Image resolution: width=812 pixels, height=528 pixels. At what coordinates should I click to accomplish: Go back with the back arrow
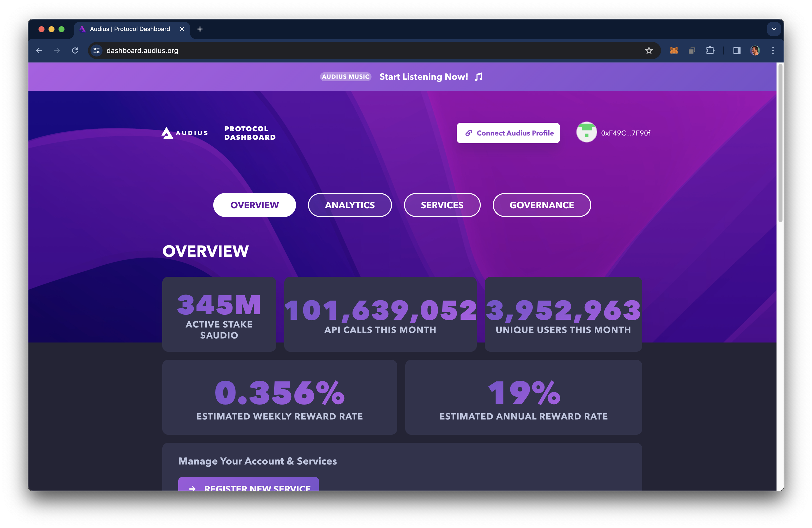click(39, 50)
